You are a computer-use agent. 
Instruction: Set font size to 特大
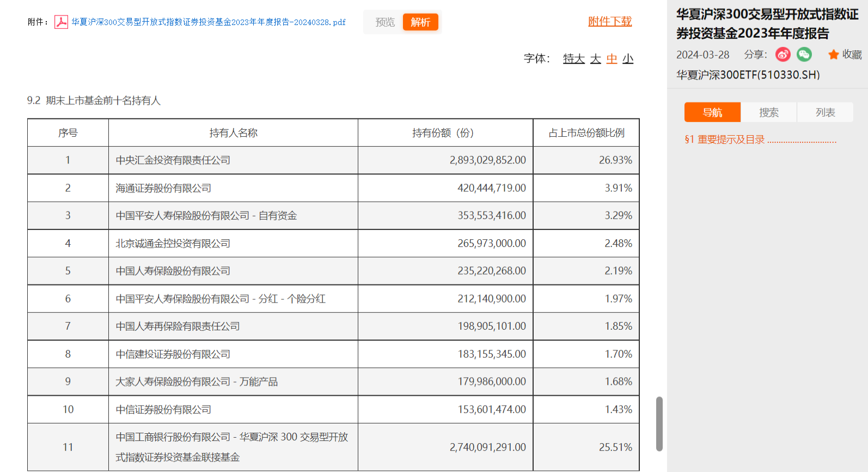click(573, 59)
